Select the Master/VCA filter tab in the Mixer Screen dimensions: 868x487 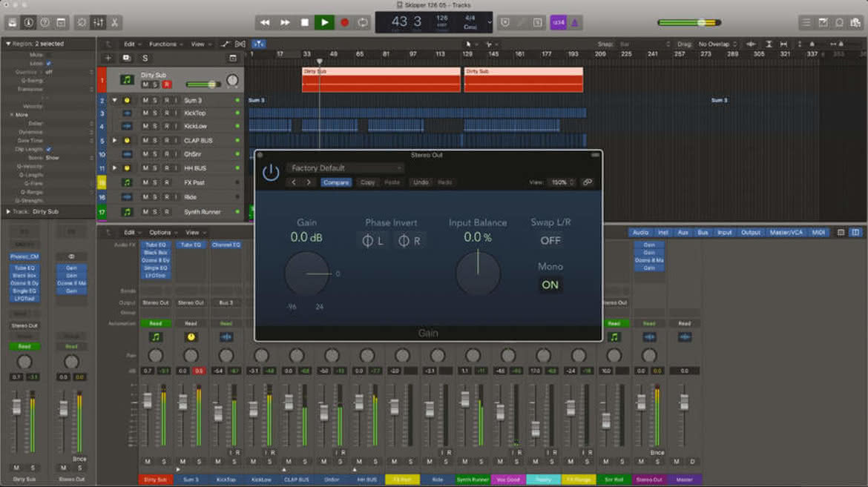point(786,233)
